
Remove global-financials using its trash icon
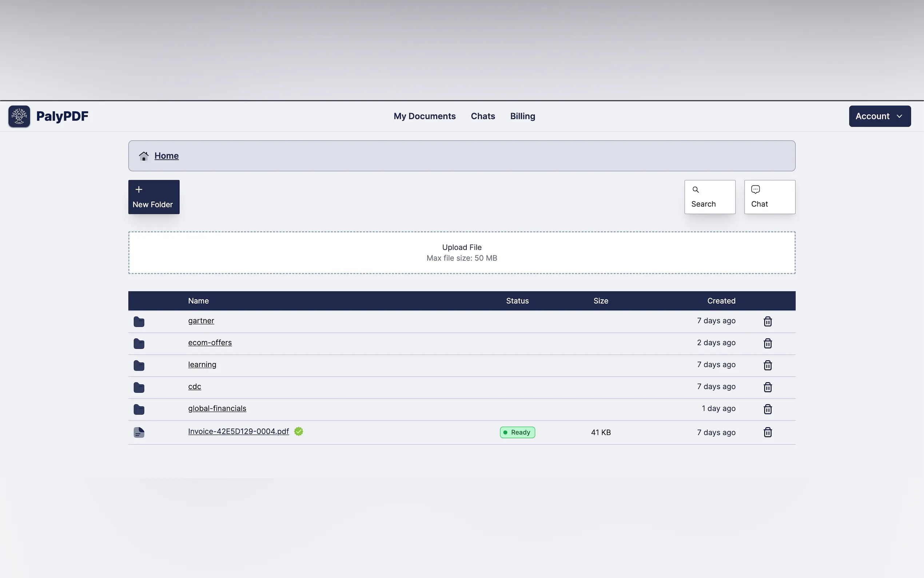[767, 409]
